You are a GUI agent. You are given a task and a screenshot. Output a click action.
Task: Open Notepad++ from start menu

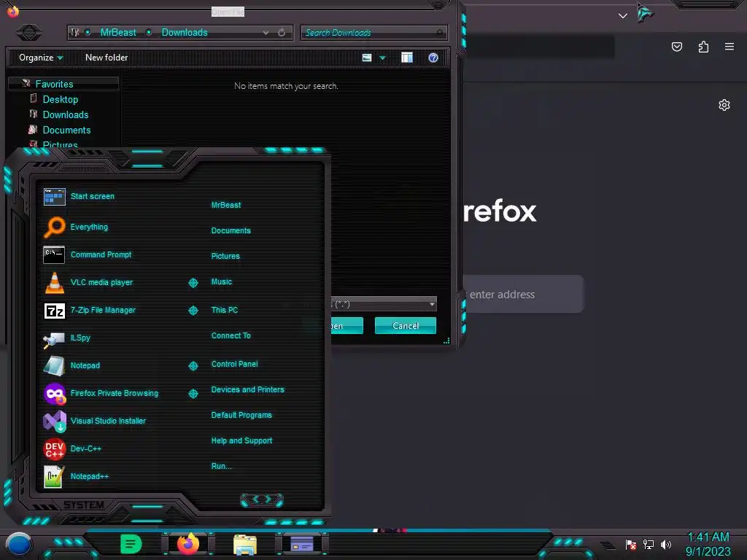tap(76, 476)
